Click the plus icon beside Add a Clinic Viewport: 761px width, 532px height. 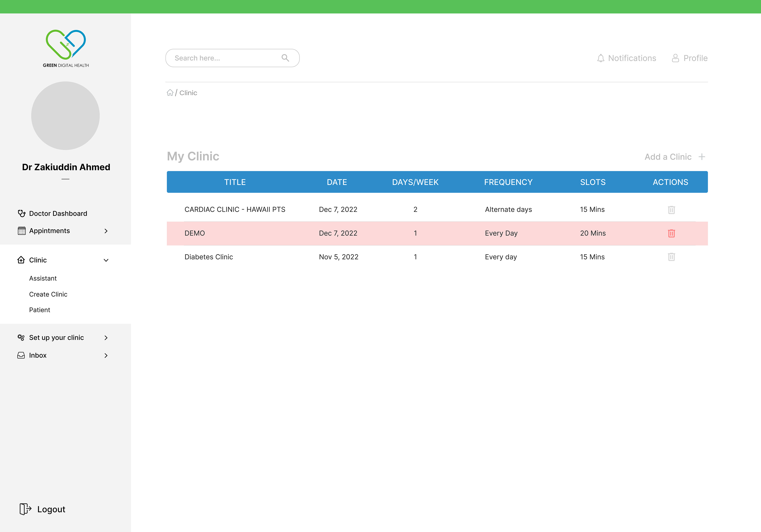702,157
